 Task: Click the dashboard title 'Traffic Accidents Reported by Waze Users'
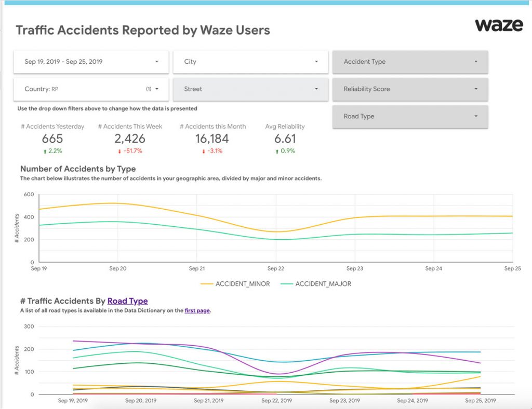click(x=143, y=30)
